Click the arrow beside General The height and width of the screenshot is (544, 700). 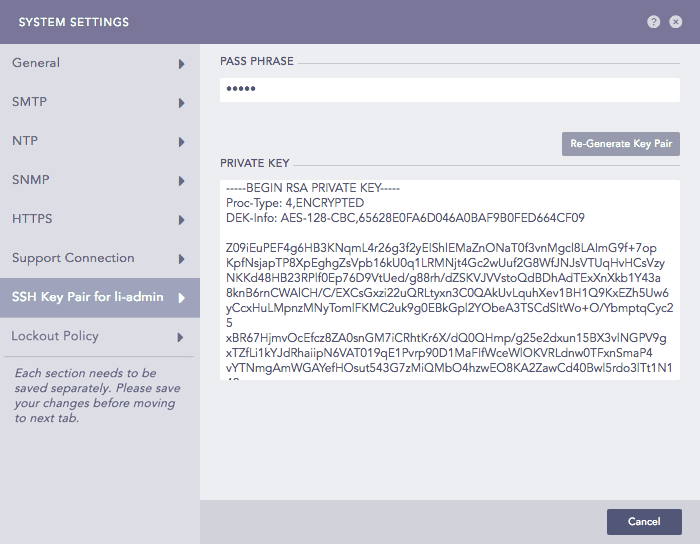pos(182,64)
